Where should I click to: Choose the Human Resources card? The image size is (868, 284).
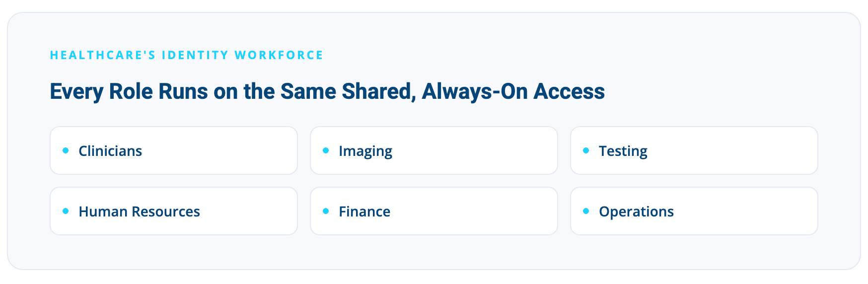point(174,211)
